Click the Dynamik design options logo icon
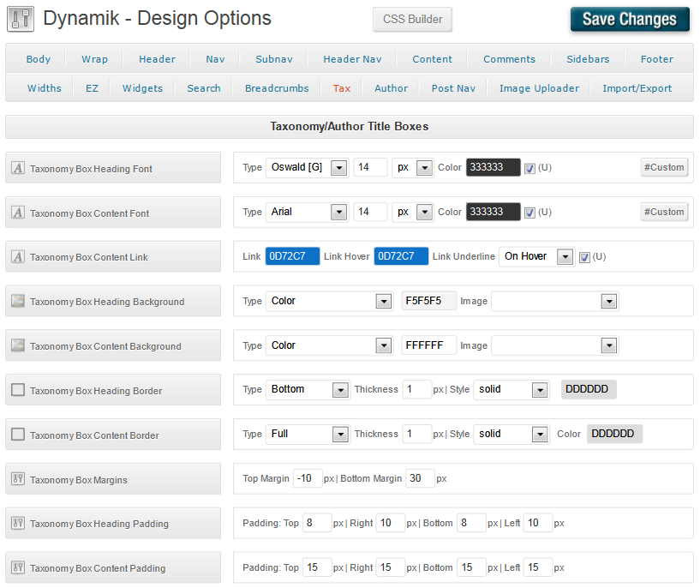The width and height of the screenshot is (700, 588). click(21, 19)
